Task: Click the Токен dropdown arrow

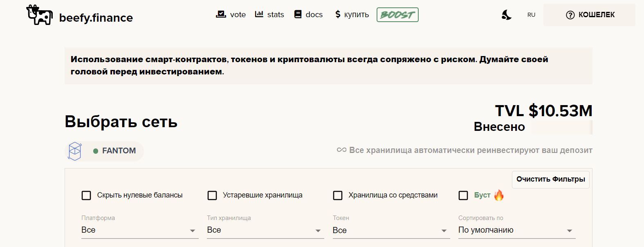Action: coord(444,231)
